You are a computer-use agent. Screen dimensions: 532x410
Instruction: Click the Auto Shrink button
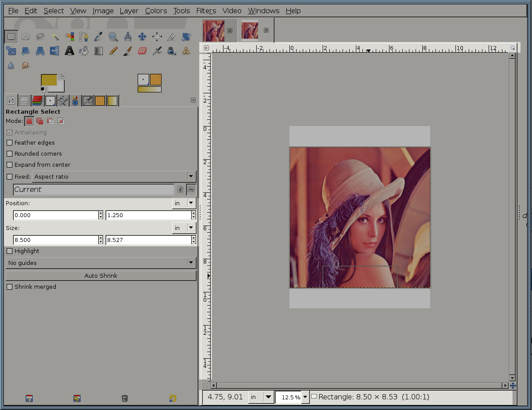(x=101, y=276)
